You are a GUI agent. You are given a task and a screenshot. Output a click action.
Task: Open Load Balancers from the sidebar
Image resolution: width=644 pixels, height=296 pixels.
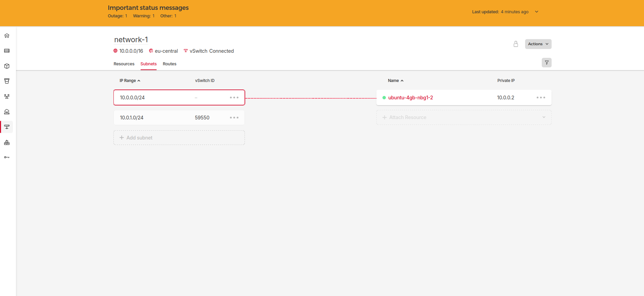[7, 96]
